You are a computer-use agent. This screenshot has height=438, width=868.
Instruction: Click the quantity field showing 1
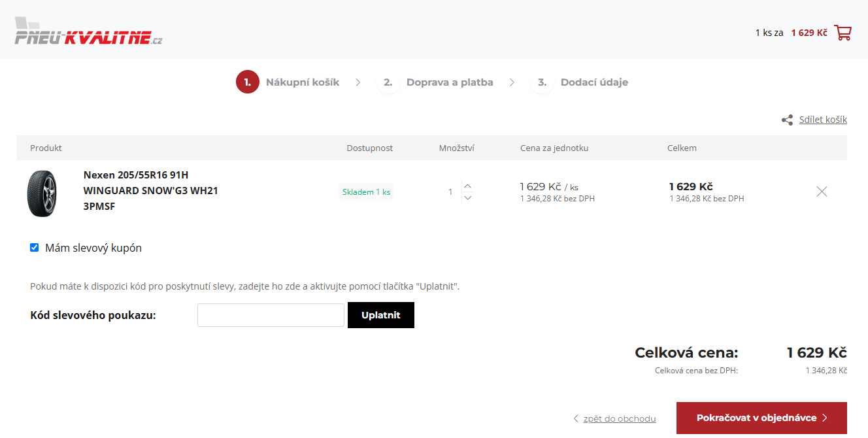click(x=450, y=192)
